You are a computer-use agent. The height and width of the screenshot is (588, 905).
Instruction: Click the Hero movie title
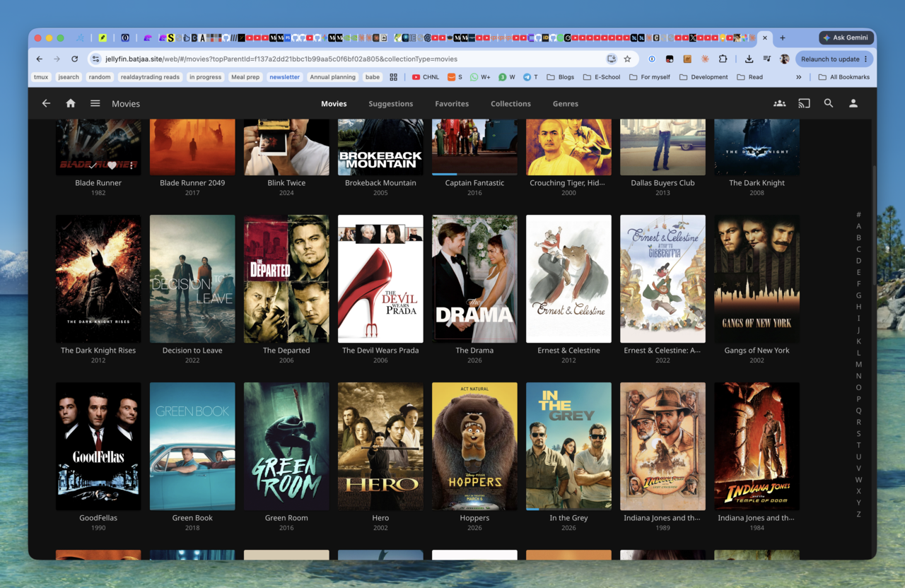click(x=380, y=518)
